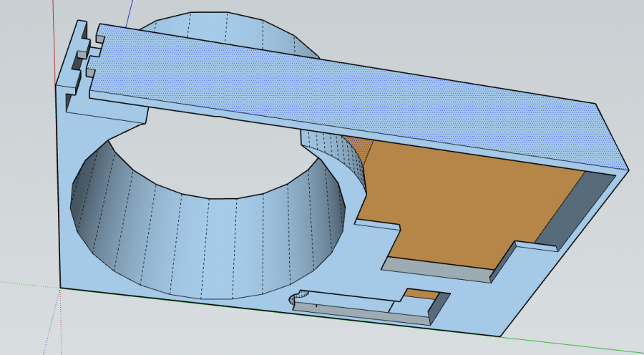Click the light gray front lip below the orange face
Screen dimensions: 644x355
(437, 271)
